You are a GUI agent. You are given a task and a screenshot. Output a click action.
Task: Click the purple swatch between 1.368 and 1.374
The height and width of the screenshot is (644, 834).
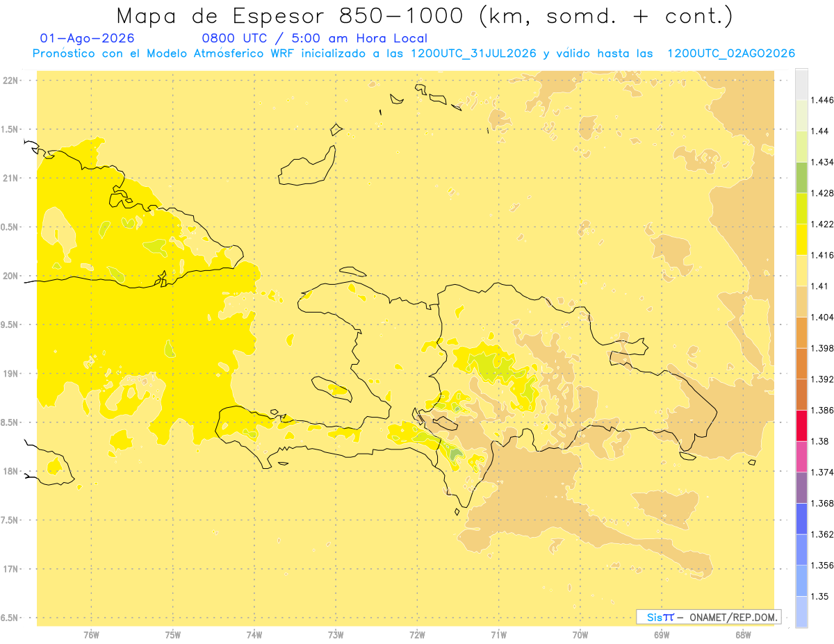tap(801, 488)
